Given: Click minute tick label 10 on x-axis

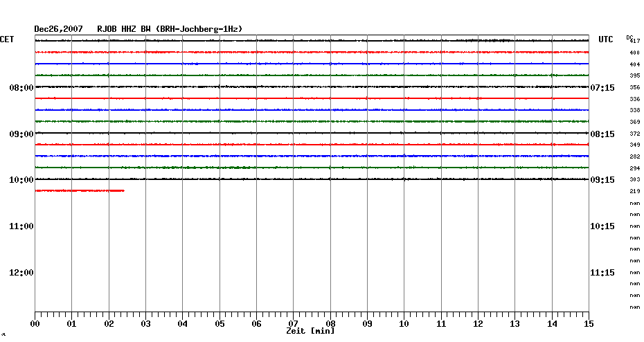Looking at the screenshot, I should pos(404,324).
